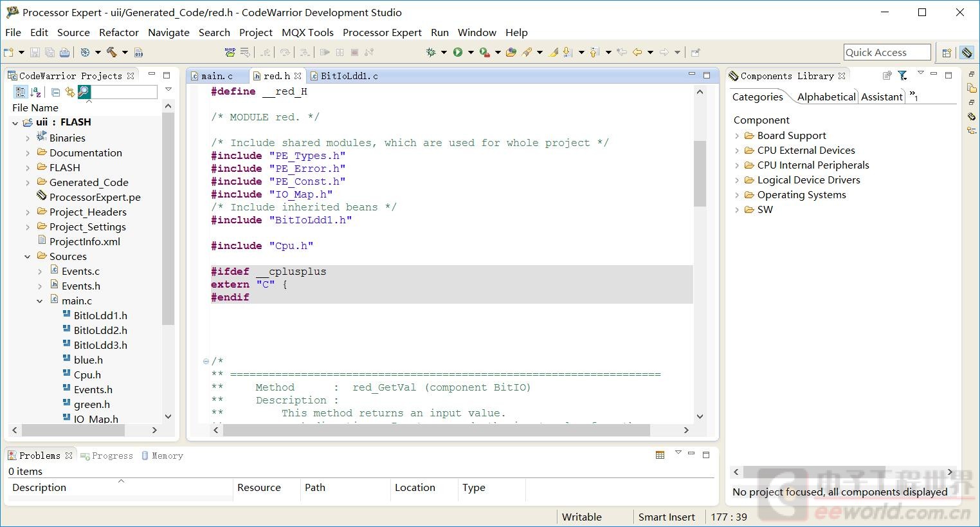
Task: Click the editor horizontal scrollbar thumb
Action: [437, 430]
